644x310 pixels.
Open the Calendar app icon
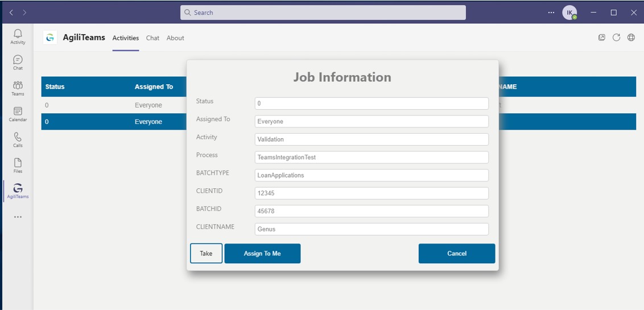(x=18, y=114)
